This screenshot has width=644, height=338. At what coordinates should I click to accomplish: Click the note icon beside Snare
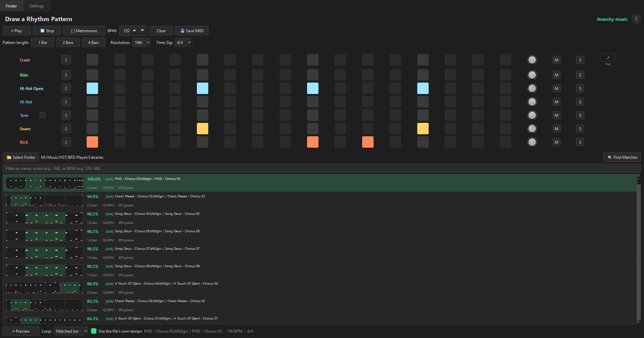(66, 129)
